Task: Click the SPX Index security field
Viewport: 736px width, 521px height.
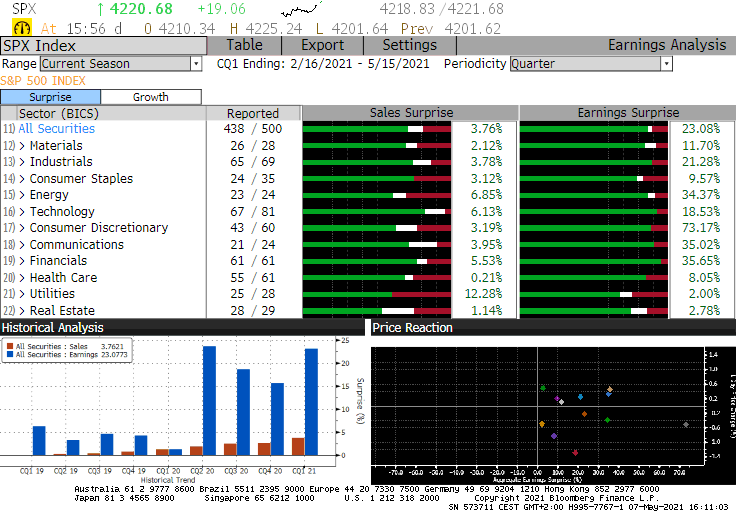Action: point(103,45)
